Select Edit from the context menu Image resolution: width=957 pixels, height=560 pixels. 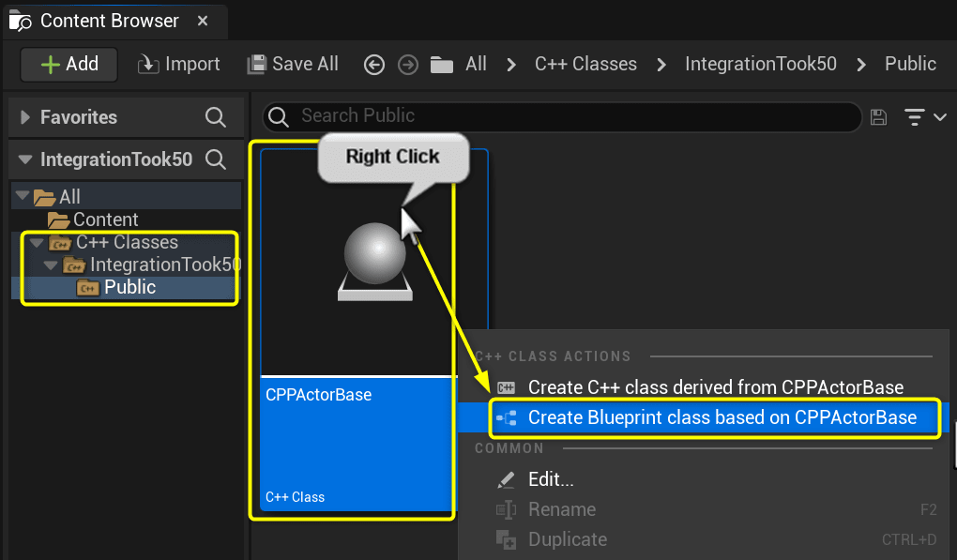553,478
